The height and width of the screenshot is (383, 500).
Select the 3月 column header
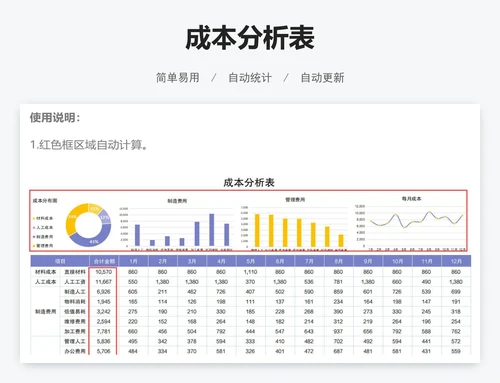[x=192, y=261]
